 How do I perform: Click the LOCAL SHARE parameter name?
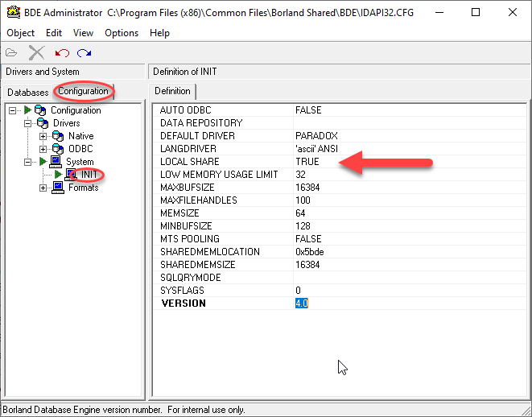point(190,162)
